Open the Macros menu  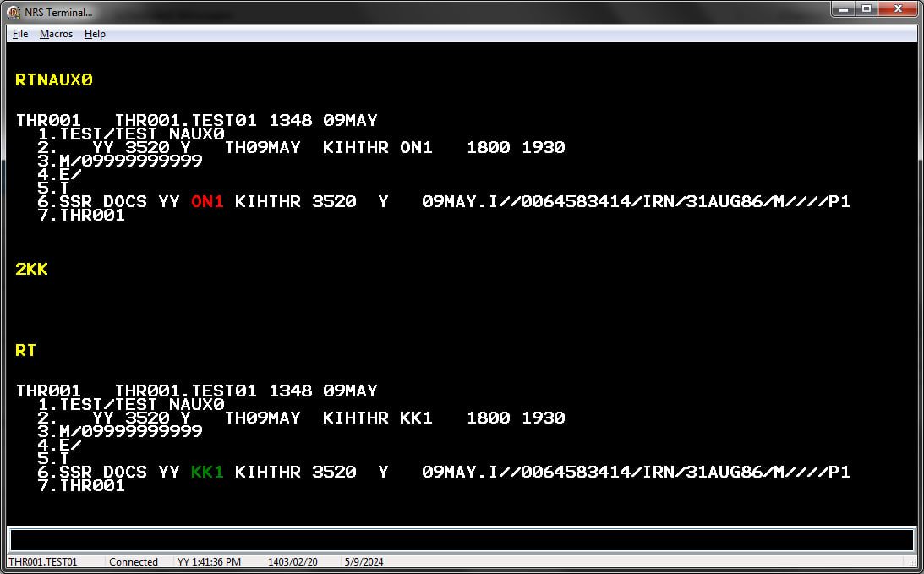56,34
